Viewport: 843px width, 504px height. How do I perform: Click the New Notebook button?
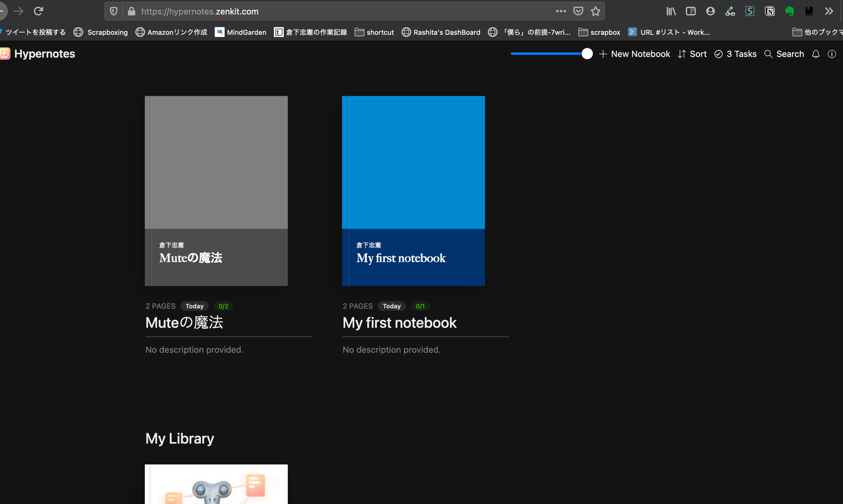coord(634,54)
